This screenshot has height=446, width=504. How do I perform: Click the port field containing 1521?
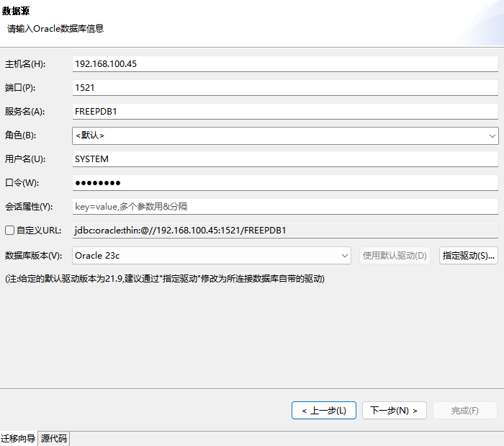pyautogui.click(x=285, y=87)
